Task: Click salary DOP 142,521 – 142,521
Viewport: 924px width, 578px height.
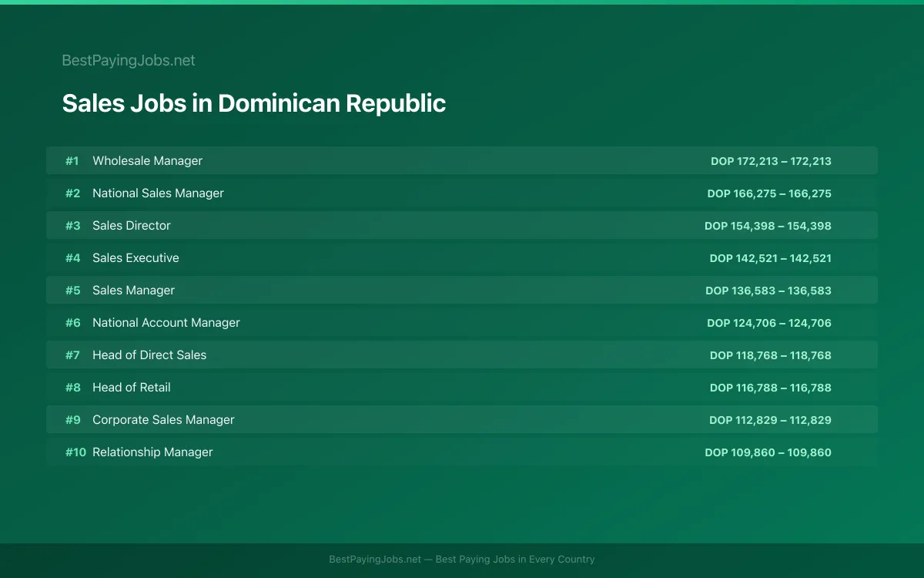Action: tap(771, 258)
